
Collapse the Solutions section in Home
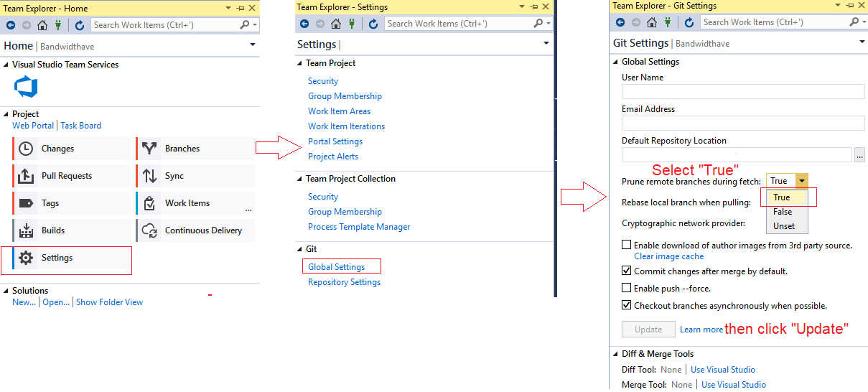pyautogui.click(x=6, y=291)
